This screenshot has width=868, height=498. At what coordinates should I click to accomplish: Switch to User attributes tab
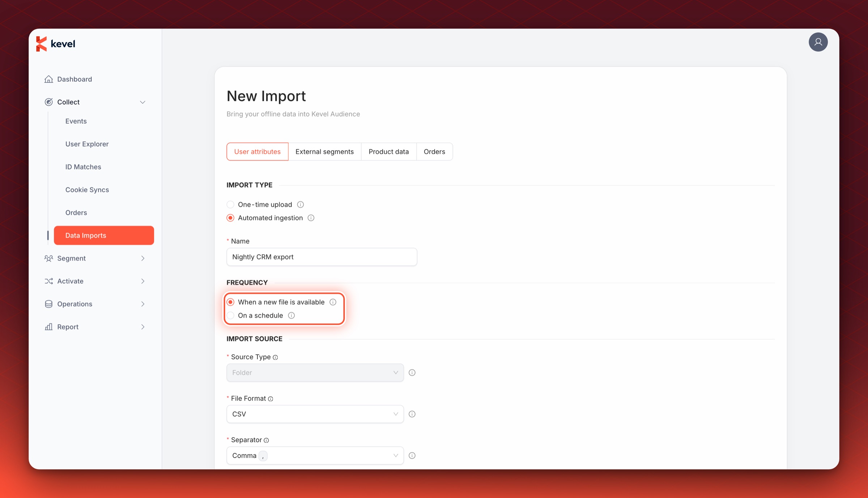pos(258,152)
